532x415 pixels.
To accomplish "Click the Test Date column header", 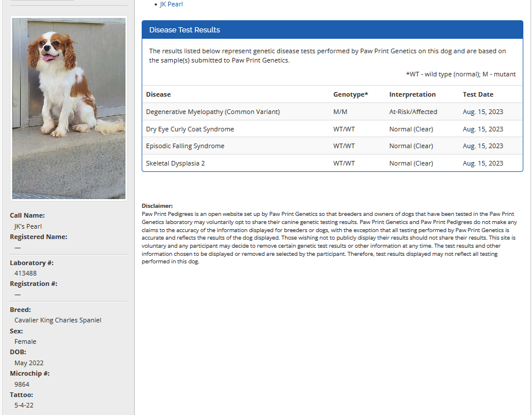I will click(x=478, y=94).
